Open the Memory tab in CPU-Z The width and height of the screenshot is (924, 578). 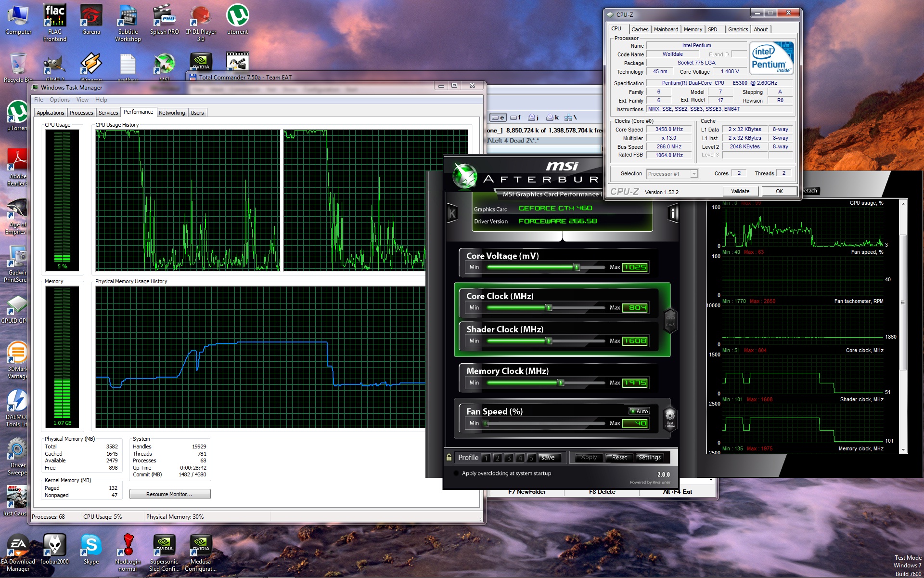693,29
